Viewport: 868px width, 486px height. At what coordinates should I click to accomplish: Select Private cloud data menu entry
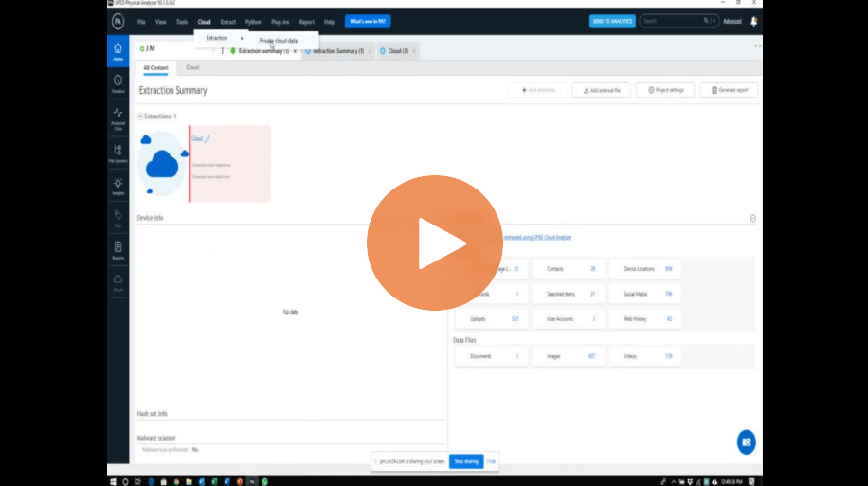point(278,41)
